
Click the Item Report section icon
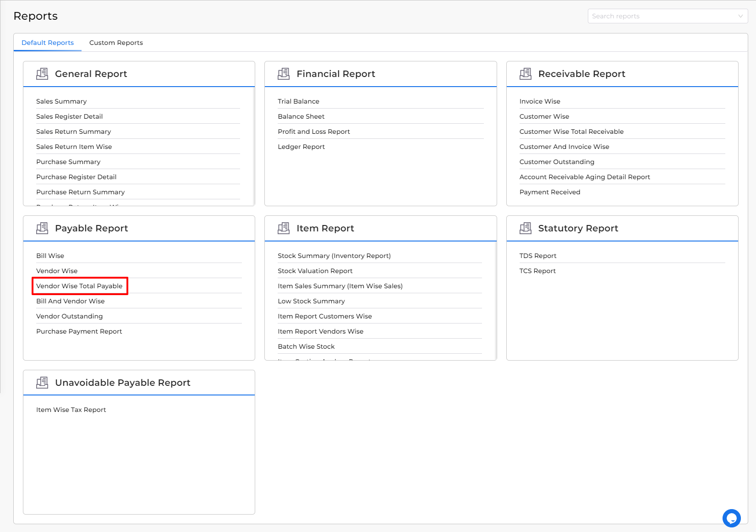click(284, 228)
